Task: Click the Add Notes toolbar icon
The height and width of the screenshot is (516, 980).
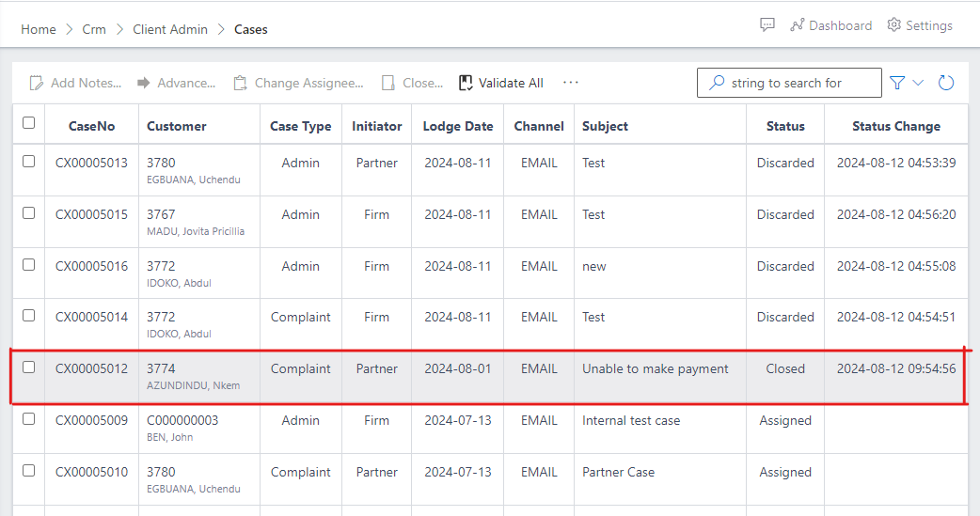Action: [x=37, y=83]
